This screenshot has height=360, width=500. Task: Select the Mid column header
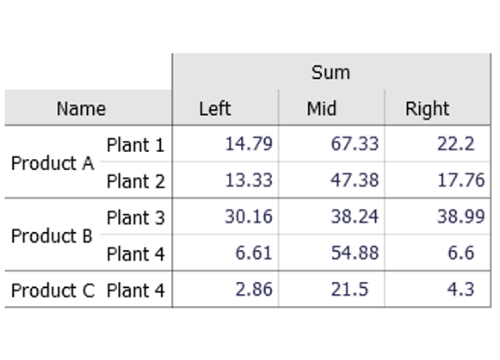pos(331,108)
